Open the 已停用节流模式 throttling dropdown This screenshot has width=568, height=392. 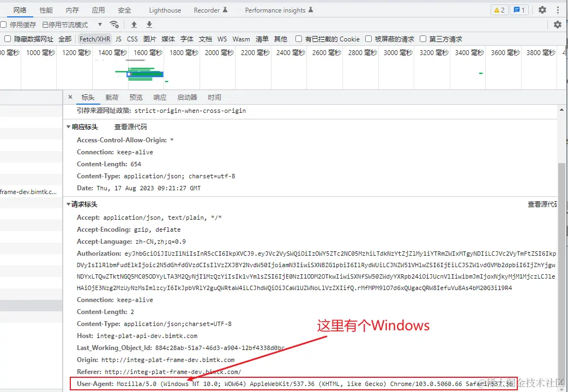pos(72,25)
